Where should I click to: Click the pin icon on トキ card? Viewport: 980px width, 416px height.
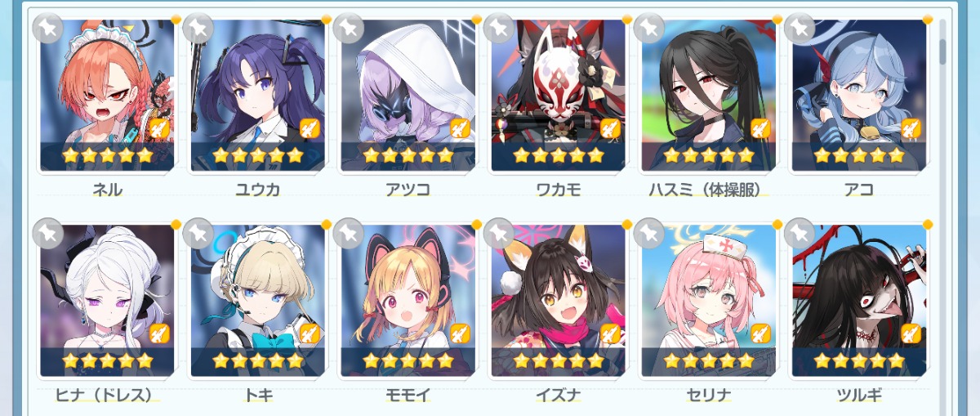click(x=198, y=235)
